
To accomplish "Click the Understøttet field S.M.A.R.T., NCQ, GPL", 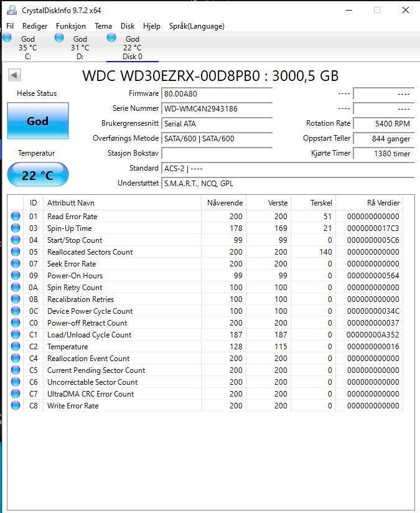I will 288,183.
